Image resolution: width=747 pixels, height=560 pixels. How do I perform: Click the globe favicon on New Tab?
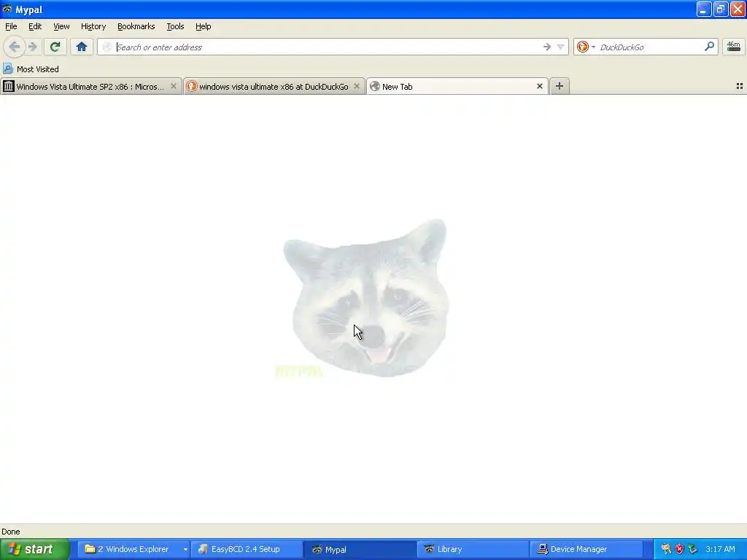(375, 86)
